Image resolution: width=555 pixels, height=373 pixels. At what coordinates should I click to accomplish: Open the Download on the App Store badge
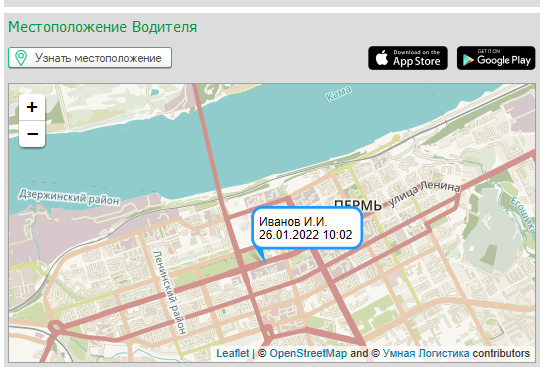(x=408, y=58)
